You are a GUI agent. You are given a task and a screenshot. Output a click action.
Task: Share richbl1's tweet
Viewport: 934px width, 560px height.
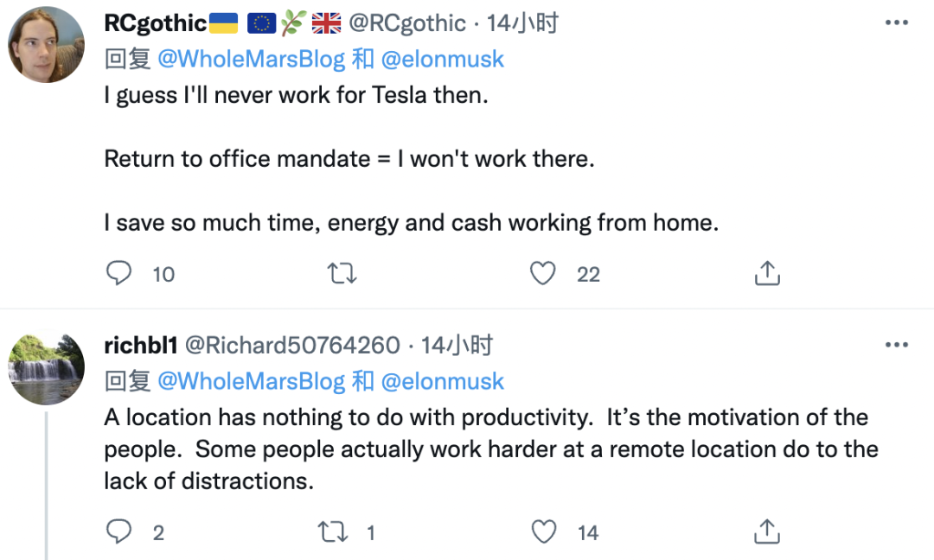(767, 531)
